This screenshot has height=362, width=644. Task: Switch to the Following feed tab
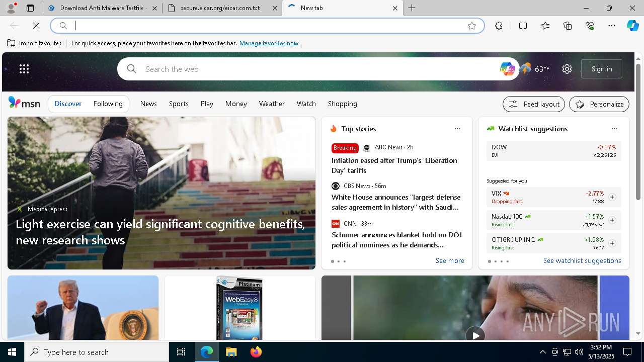(x=108, y=104)
